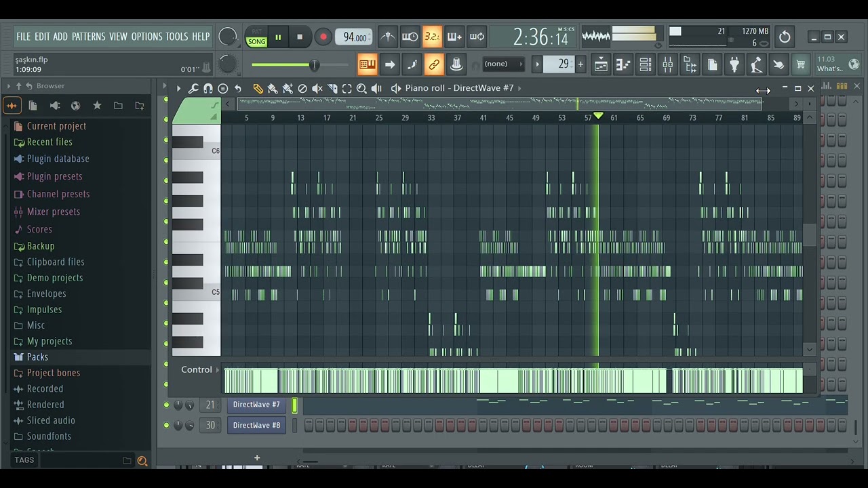Open the Plugin picker plug icon
The height and width of the screenshot is (488, 868).
734,65
